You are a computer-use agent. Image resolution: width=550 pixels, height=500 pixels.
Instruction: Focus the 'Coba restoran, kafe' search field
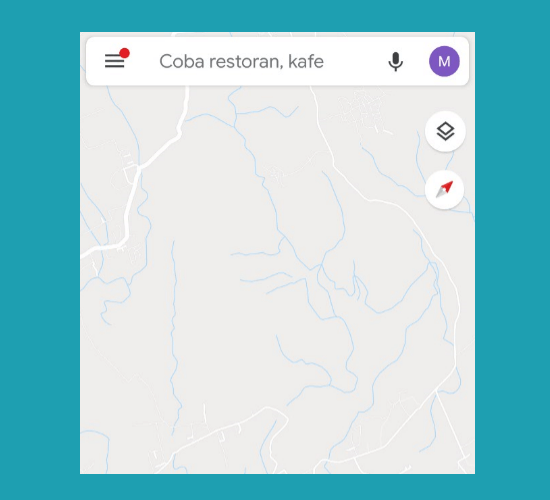coord(241,61)
